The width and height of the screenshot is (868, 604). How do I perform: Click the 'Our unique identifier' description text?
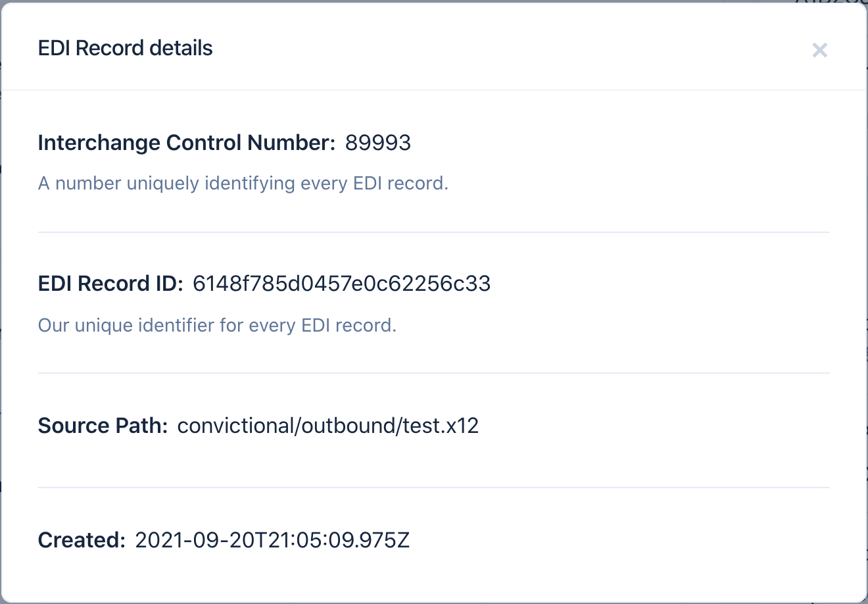point(217,325)
